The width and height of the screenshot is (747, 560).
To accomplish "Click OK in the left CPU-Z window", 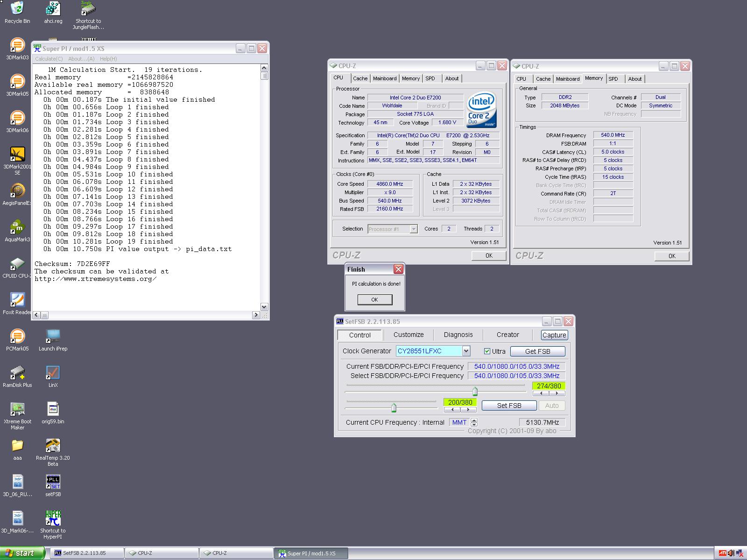I will pos(489,255).
